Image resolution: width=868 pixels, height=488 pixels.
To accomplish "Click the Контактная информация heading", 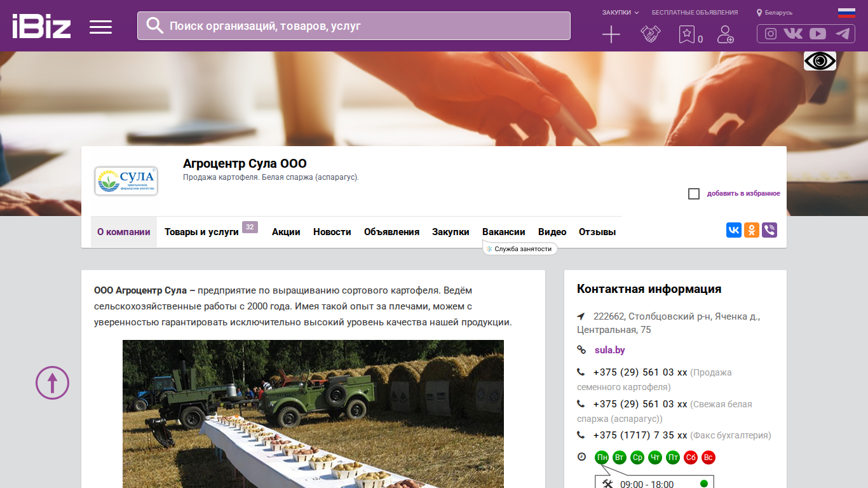I will coord(649,289).
